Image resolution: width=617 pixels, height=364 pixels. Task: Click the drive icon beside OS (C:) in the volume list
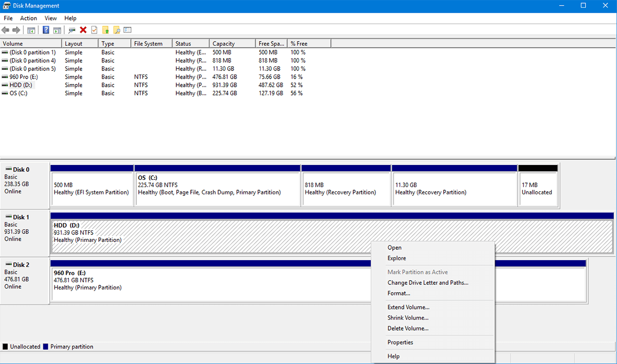tap(5, 94)
